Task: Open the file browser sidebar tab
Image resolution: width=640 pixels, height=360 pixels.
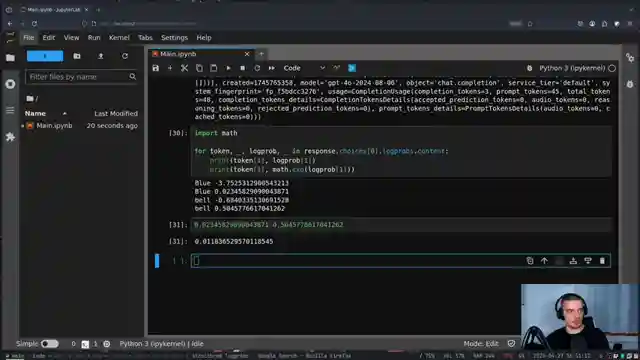Action: [10, 58]
